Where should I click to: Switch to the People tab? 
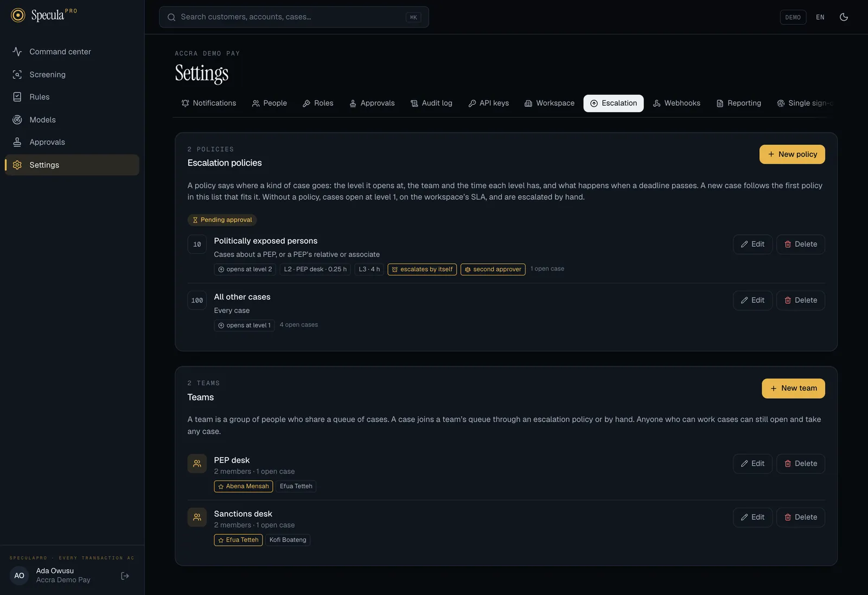click(x=270, y=103)
